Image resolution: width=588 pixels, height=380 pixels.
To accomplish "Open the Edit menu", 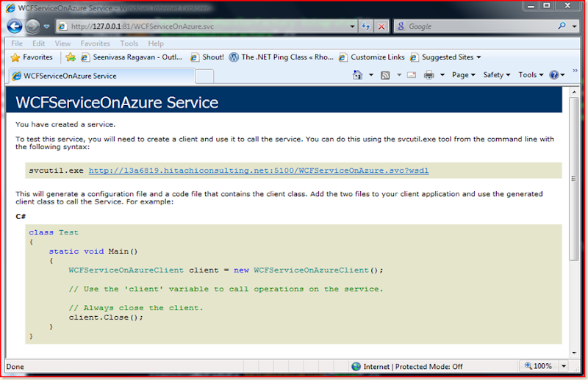I will coord(39,43).
